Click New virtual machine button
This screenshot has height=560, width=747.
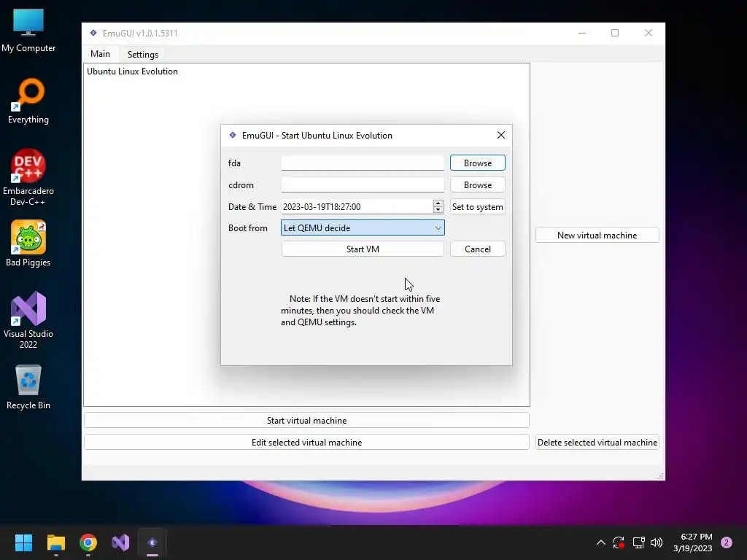tap(597, 236)
